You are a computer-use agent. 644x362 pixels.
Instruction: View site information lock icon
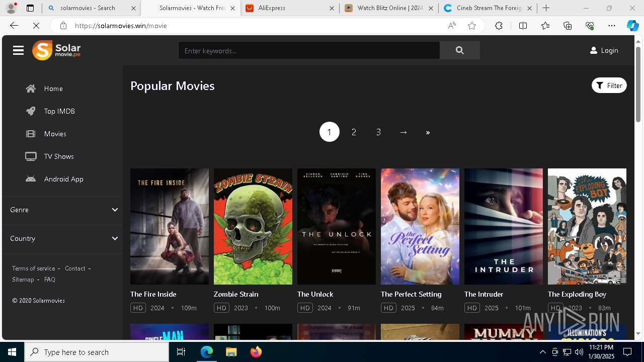coord(63,26)
